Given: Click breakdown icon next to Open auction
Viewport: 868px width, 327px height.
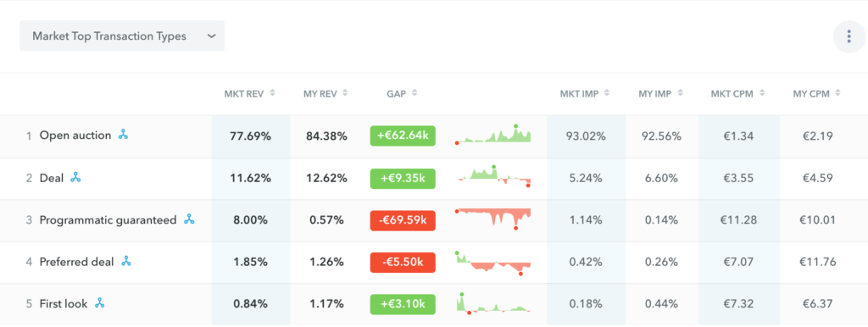Looking at the screenshot, I should coord(123,135).
